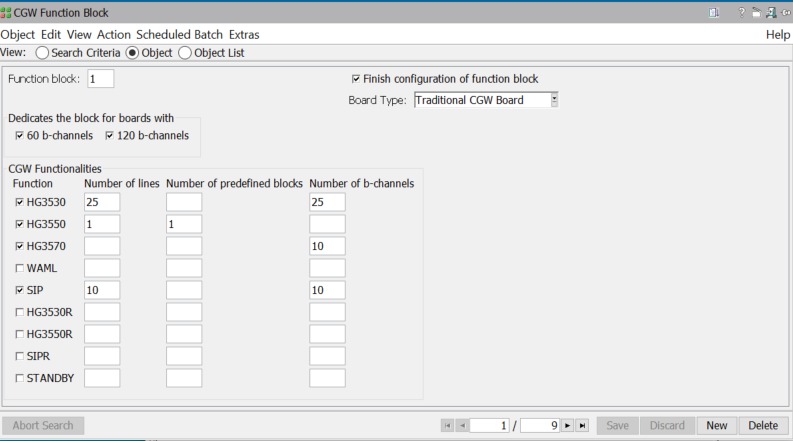
Task: Click HG3530R Number of predefined blocks field
Action: 184,312
